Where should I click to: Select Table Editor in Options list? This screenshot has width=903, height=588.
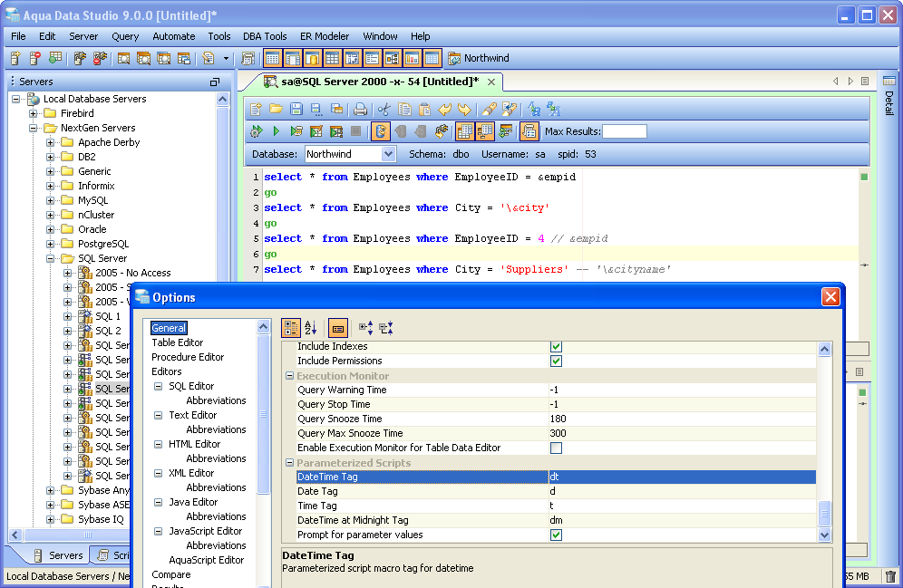[x=178, y=342]
